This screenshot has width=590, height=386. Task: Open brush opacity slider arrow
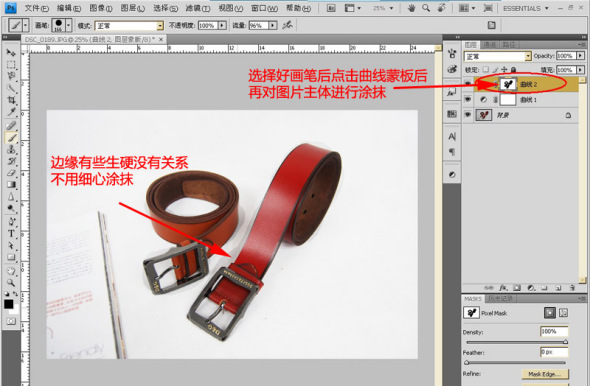(x=222, y=25)
